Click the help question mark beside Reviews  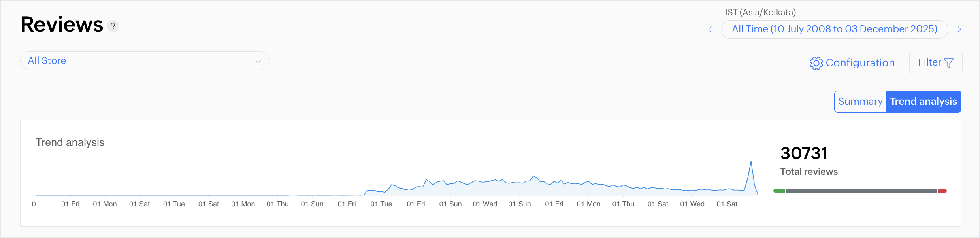(113, 26)
